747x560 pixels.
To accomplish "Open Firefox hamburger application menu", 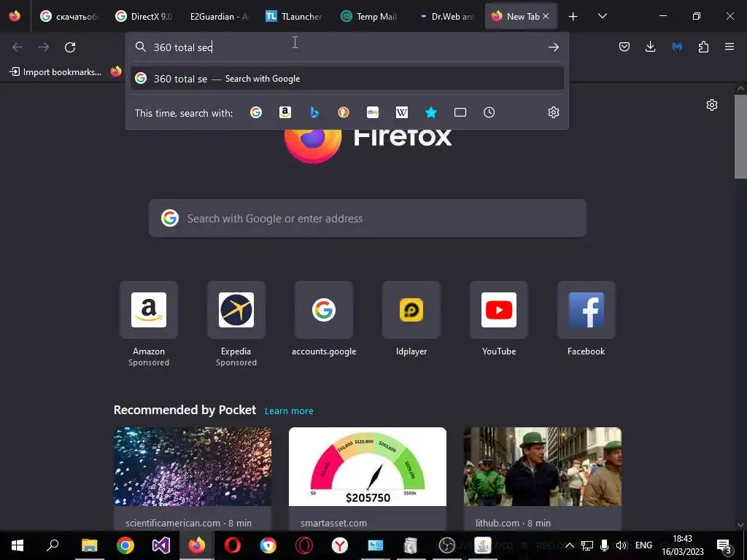I will tap(729, 47).
